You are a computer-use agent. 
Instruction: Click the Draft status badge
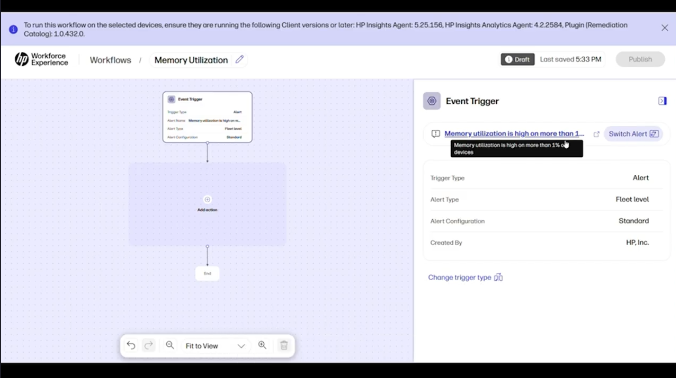(x=517, y=59)
